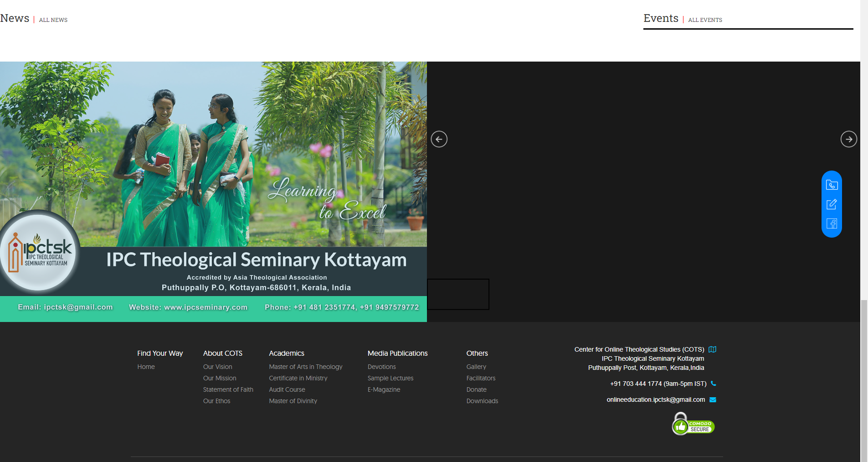The width and height of the screenshot is (868, 462).
Task: Click the page vertical scrollbar thumb
Action: [864, 381]
